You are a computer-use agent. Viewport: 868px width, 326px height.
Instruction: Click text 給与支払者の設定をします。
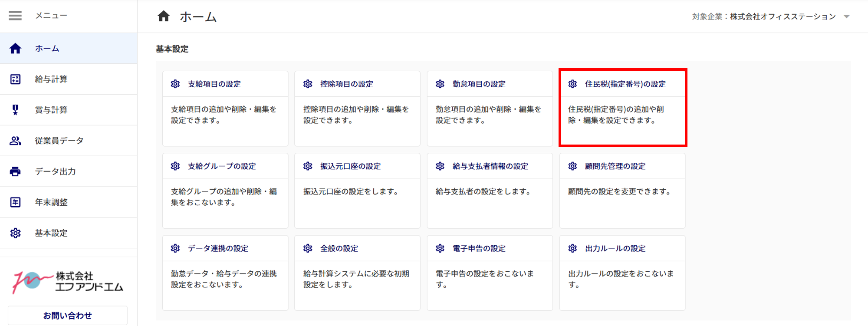pyautogui.click(x=483, y=191)
